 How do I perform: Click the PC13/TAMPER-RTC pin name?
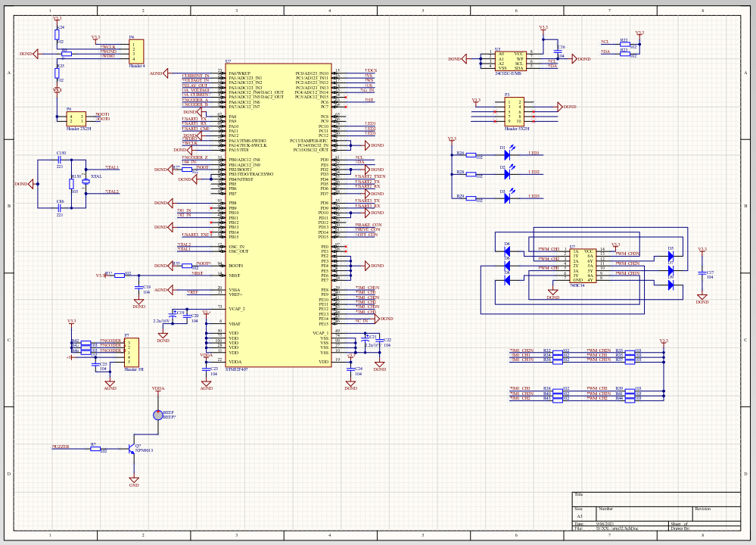coord(309,141)
